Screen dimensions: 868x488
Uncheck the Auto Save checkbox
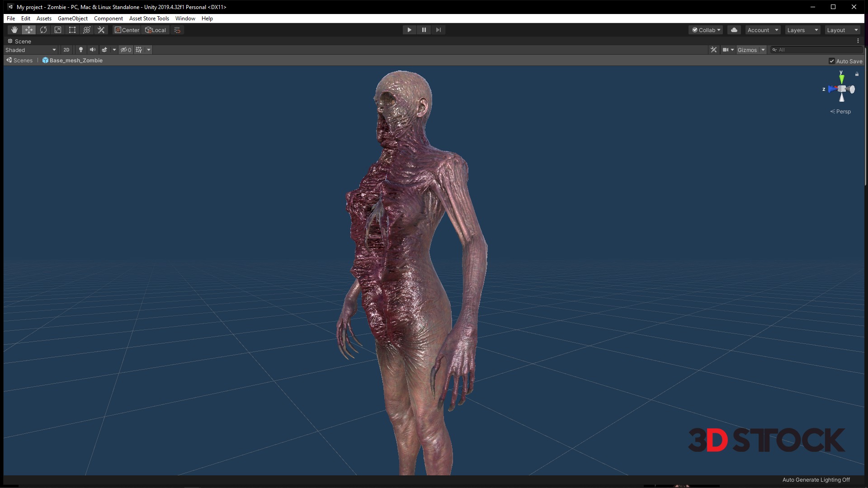coord(831,61)
